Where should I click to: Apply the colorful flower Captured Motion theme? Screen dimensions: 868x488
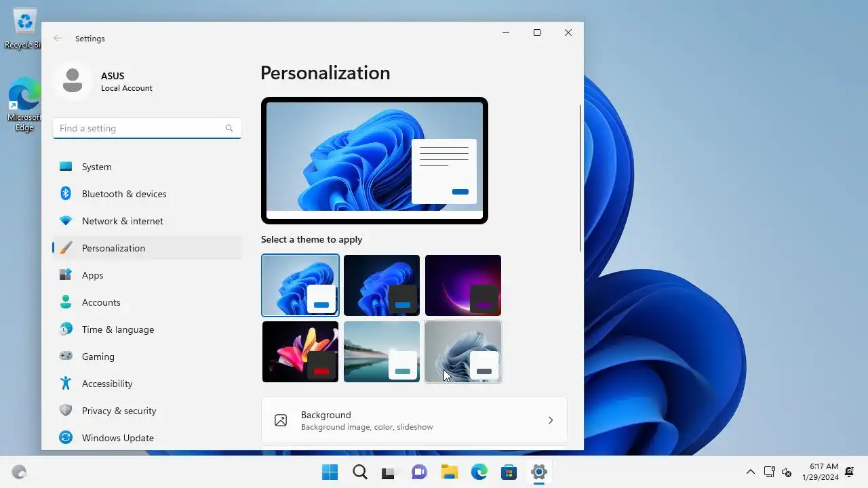pyautogui.click(x=300, y=352)
